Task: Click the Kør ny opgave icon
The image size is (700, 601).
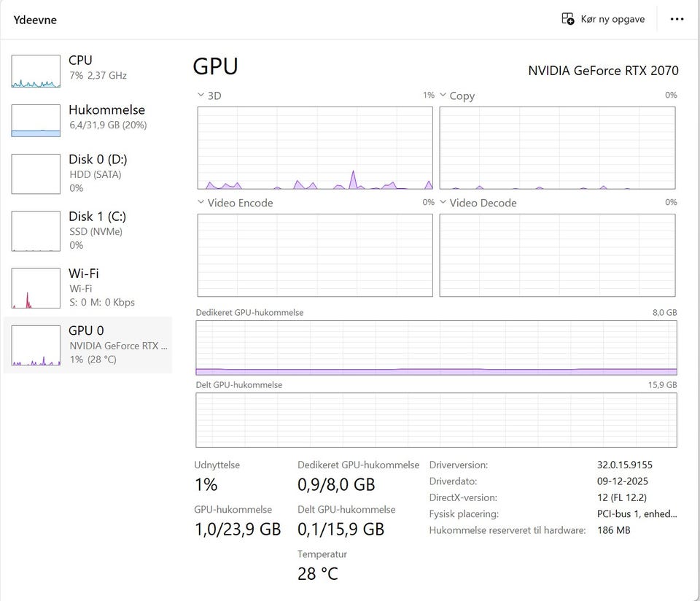Action: 567,19
